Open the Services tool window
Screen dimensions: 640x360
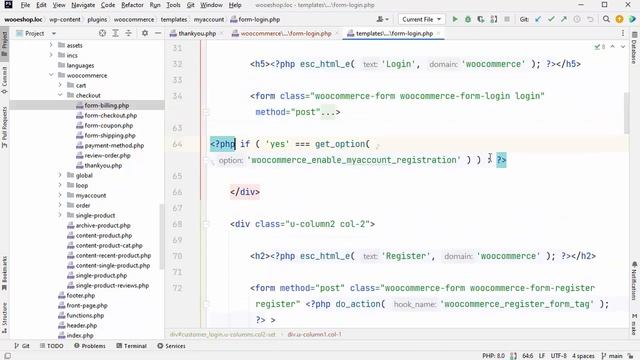tap(171, 346)
